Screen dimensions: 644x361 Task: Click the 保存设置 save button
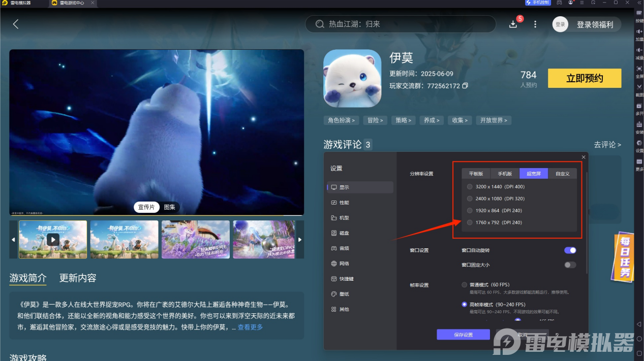click(x=463, y=335)
